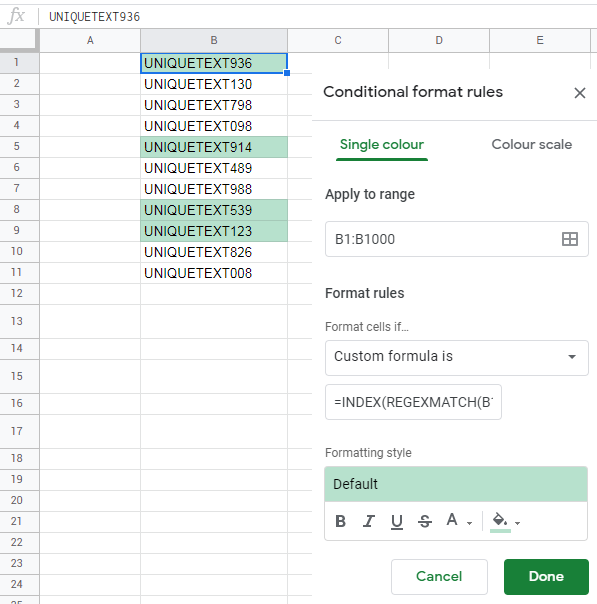This screenshot has height=604, width=597.
Task: Toggle strikethrough in formatting style
Action: [425, 521]
